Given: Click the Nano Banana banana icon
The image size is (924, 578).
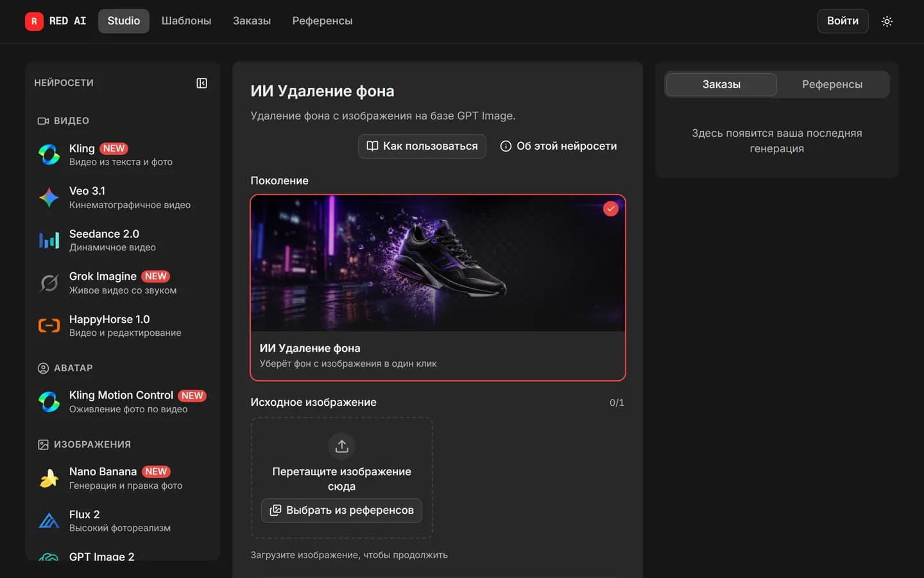Looking at the screenshot, I should 49,478.
